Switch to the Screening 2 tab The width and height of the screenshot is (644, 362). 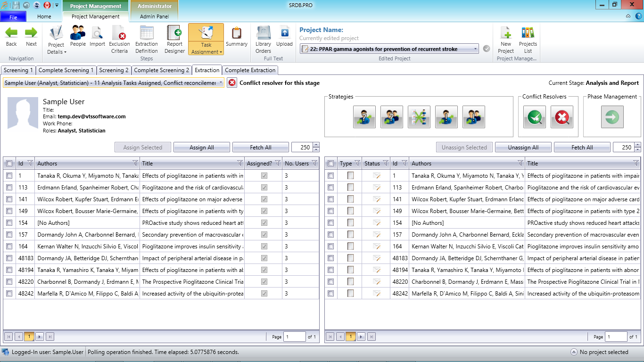(114, 70)
